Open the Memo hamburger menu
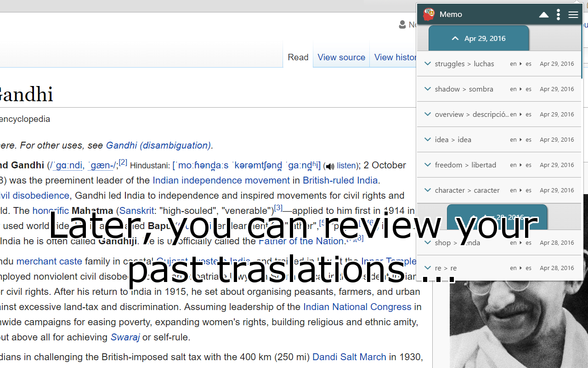The width and height of the screenshot is (588, 368). [x=573, y=15]
